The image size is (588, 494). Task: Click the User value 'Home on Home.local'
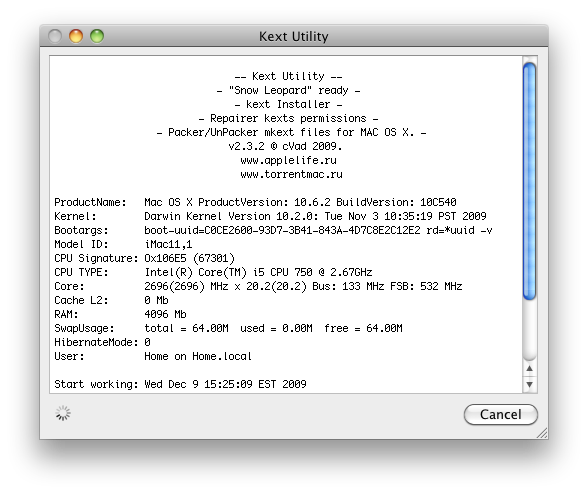pyautogui.click(x=198, y=356)
